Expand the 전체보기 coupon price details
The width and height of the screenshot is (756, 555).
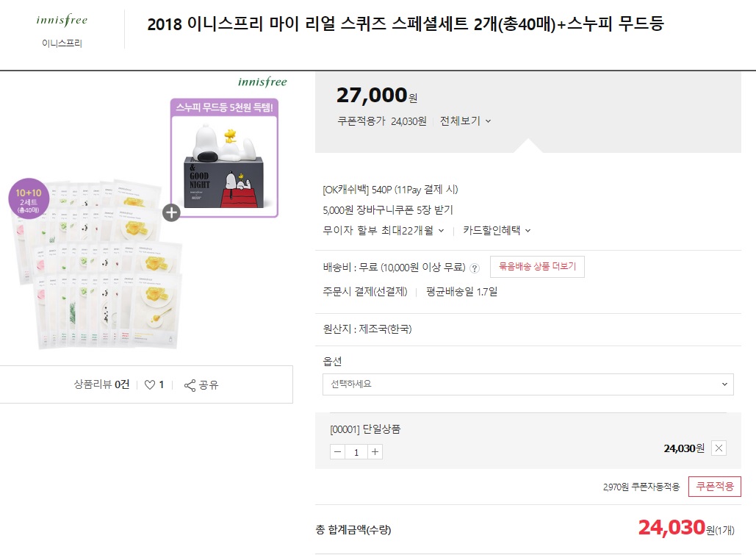pos(466,121)
